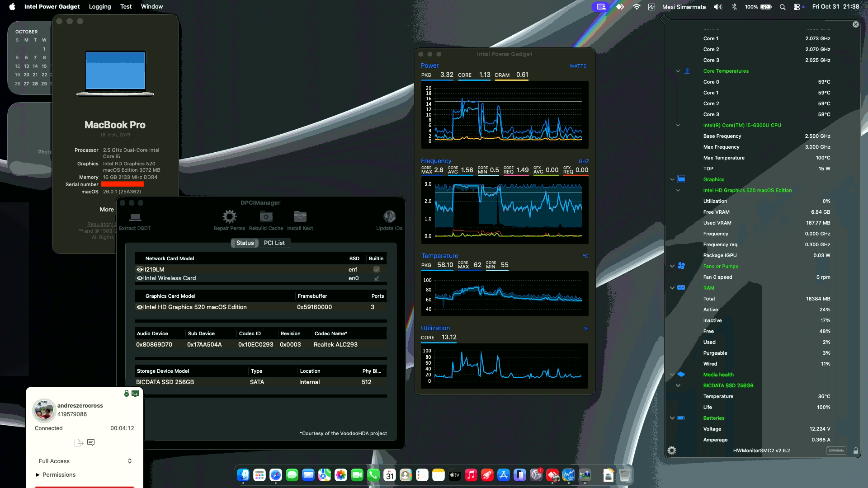Open the Trash in the Dock
This screenshot has height=488, width=868.
(625, 475)
